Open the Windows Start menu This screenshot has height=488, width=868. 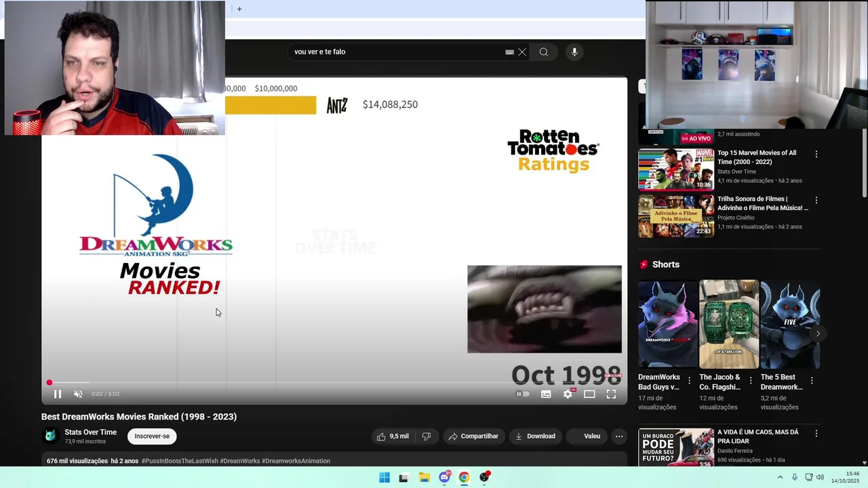pyautogui.click(x=384, y=477)
